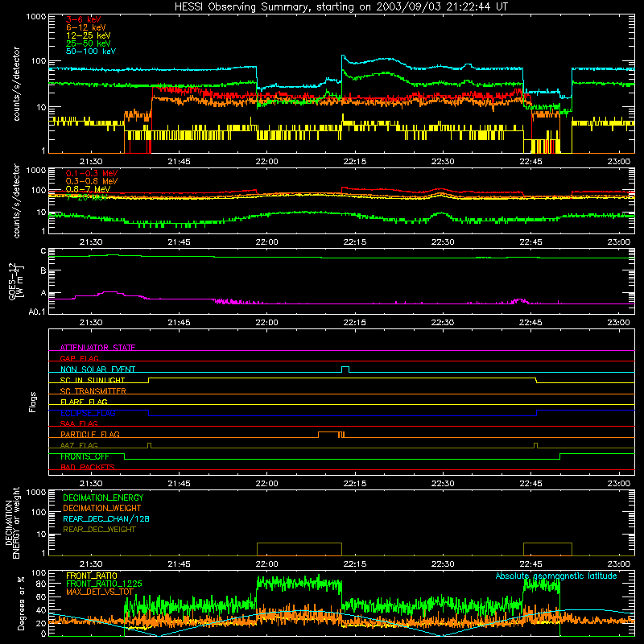The height and width of the screenshot is (644, 644).
Task: Click the PARTICLE_FLAG label
Action: coord(90,434)
